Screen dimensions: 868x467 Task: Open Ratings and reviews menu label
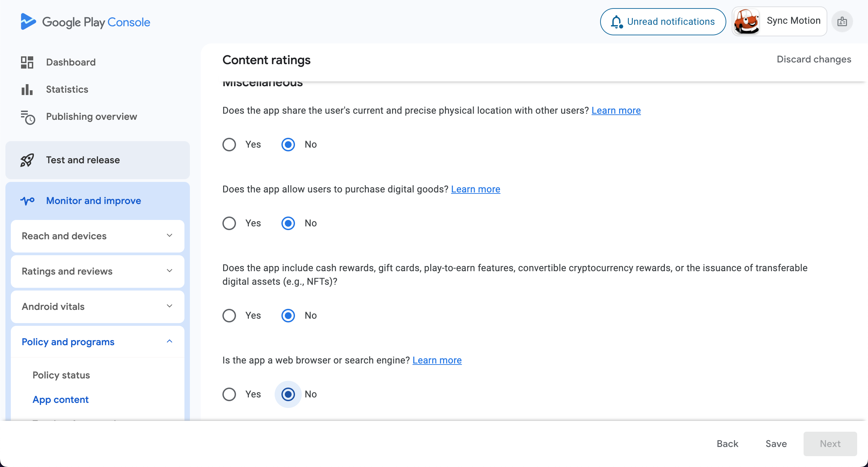pos(67,272)
